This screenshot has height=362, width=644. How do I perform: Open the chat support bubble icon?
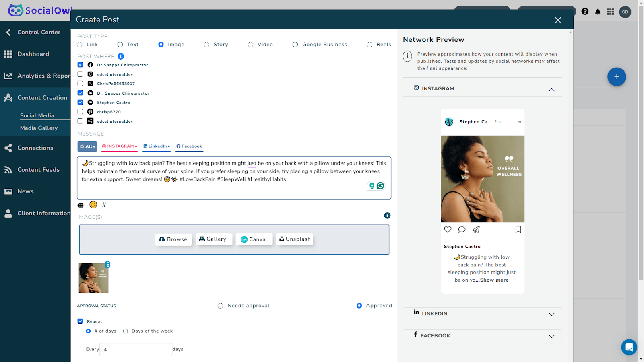click(x=629, y=347)
